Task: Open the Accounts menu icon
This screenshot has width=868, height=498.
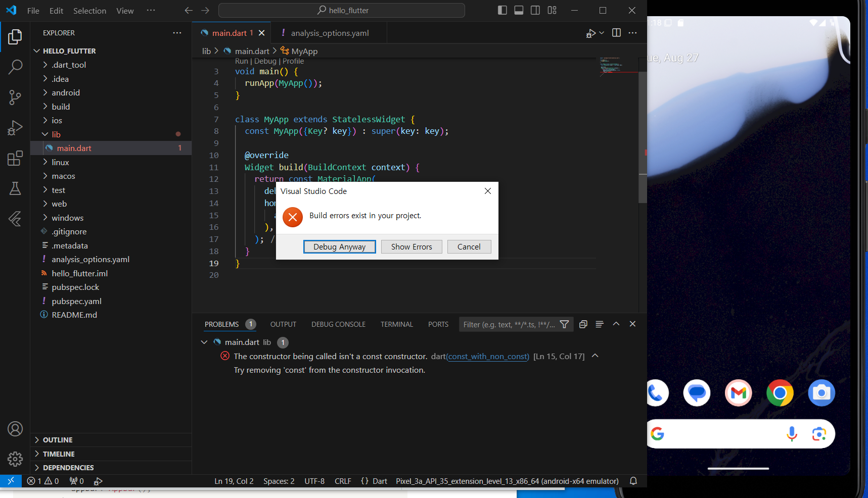Action: click(x=15, y=429)
